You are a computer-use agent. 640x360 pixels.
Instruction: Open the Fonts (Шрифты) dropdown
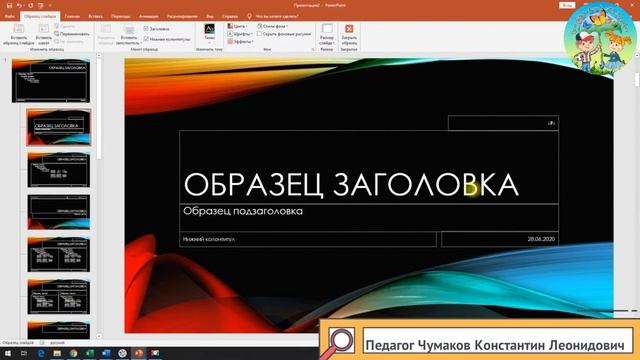click(240, 34)
